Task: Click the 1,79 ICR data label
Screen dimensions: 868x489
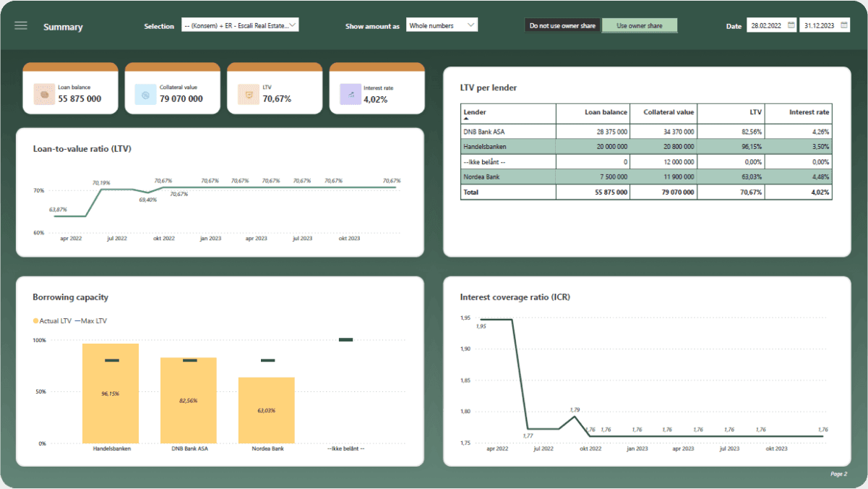Action: [x=574, y=409]
